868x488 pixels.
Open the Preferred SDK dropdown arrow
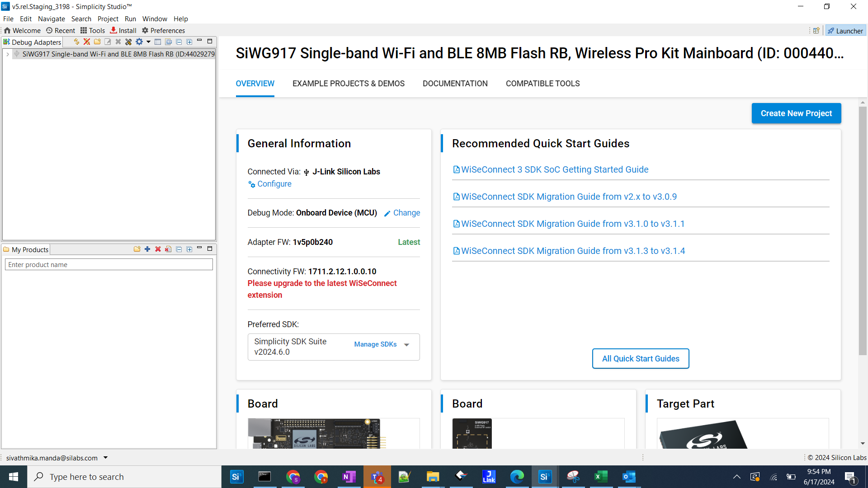(406, 345)
